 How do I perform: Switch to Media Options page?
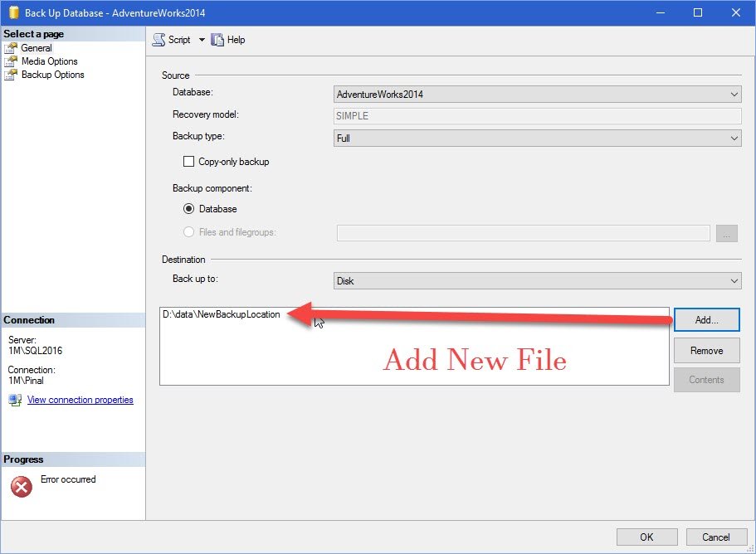[x=50, y=61]
